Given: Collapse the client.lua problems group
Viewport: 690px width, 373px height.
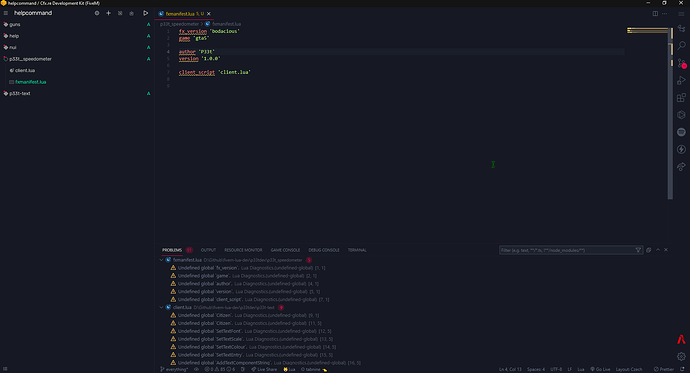Looking at the screenshot, I should click(x=161, y=307).
